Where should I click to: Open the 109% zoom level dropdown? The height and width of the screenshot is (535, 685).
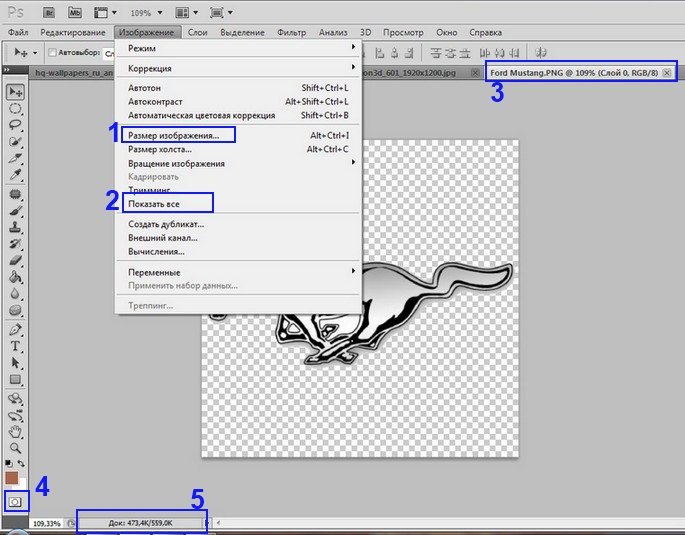pos(145,14)
